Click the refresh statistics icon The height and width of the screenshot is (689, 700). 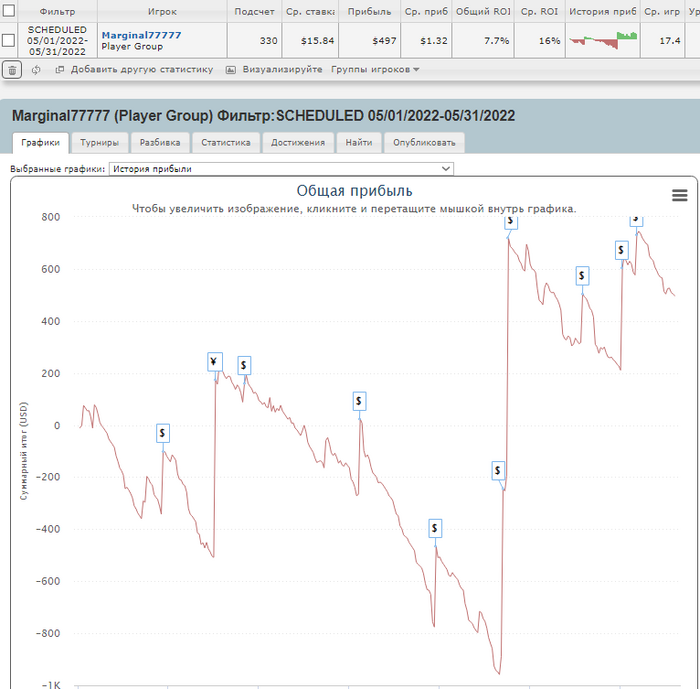36,70
